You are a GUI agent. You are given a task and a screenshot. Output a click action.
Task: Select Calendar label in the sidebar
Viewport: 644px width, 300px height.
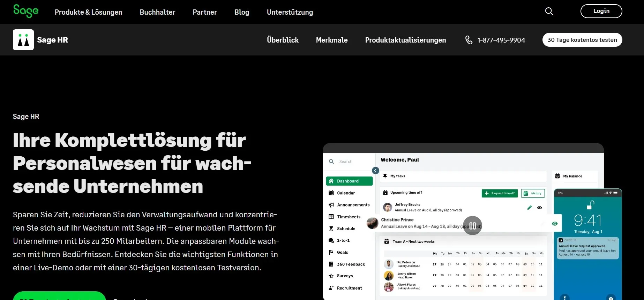[346, 193]
